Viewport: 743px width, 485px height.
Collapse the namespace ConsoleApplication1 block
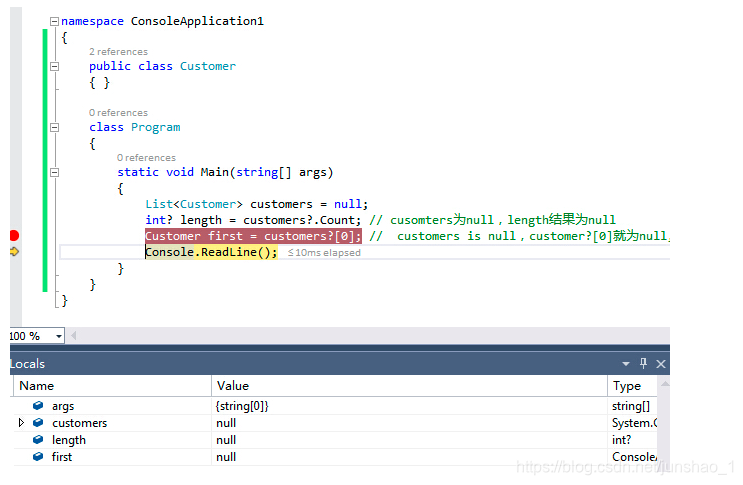point(54,21)
